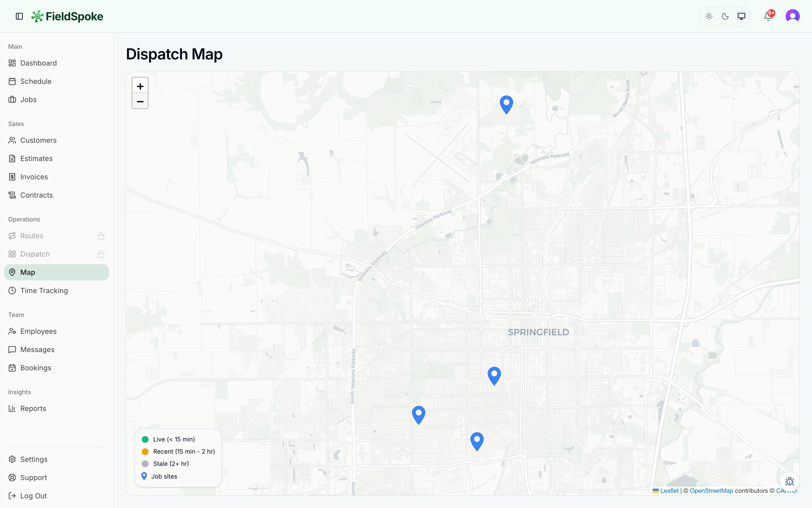Open Dashboard from sidebar
812x508 pixels.
click(56, 63)
